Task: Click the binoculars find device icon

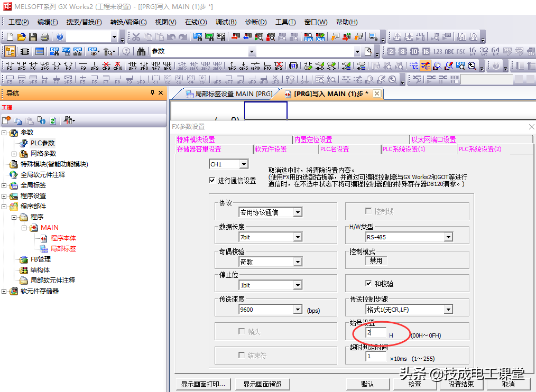Action: [141, 51]
